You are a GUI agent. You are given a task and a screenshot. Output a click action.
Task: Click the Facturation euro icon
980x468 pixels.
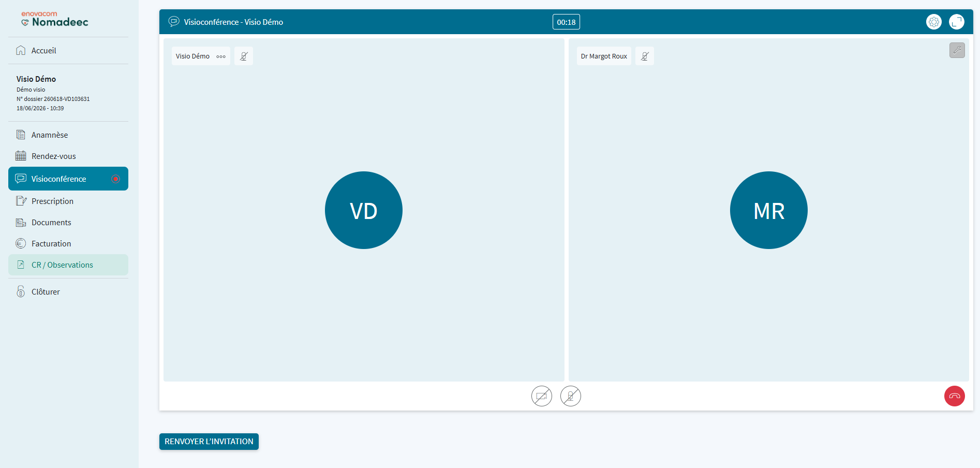coord(21,243)
